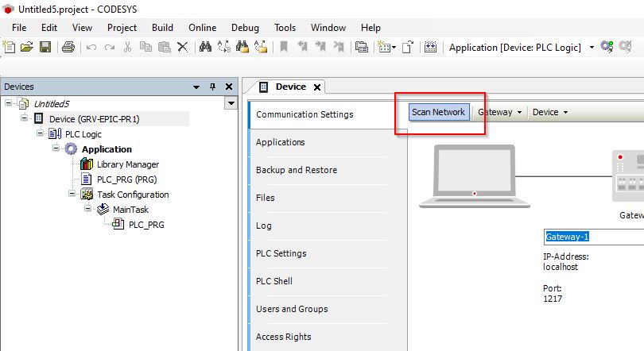This screenshot has height=351, width=644.
Task: Collapse the Application tree node
Action: point(56,148)
